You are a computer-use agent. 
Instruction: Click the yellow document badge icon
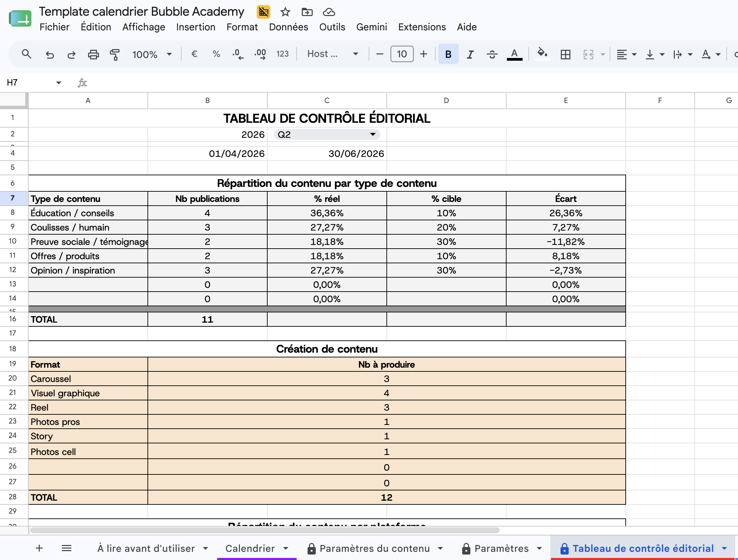tap(263, 12)
